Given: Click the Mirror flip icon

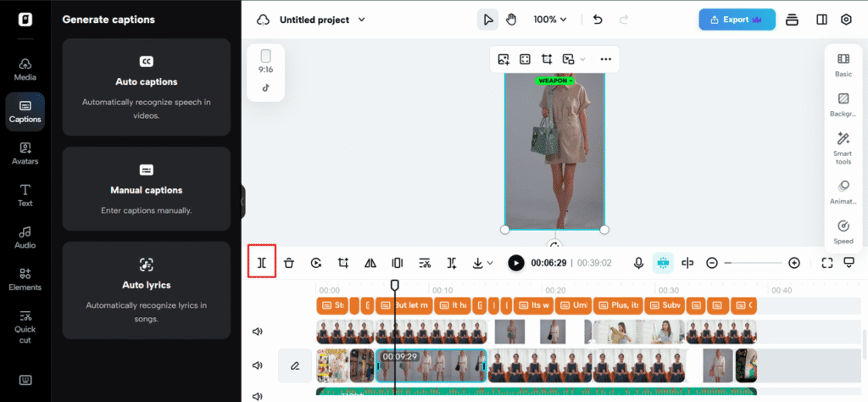Looking at the screenshot, I should [x=370, y=263].
